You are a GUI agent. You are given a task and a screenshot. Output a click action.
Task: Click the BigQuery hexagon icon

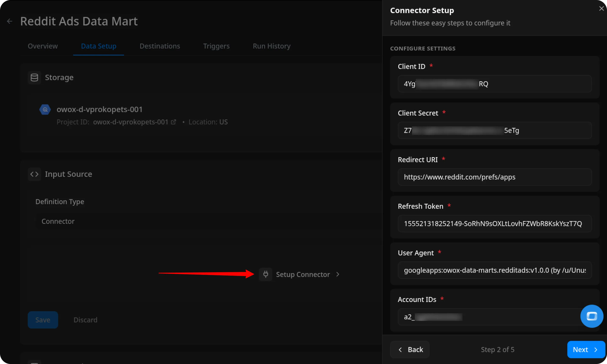pos(45,110)
